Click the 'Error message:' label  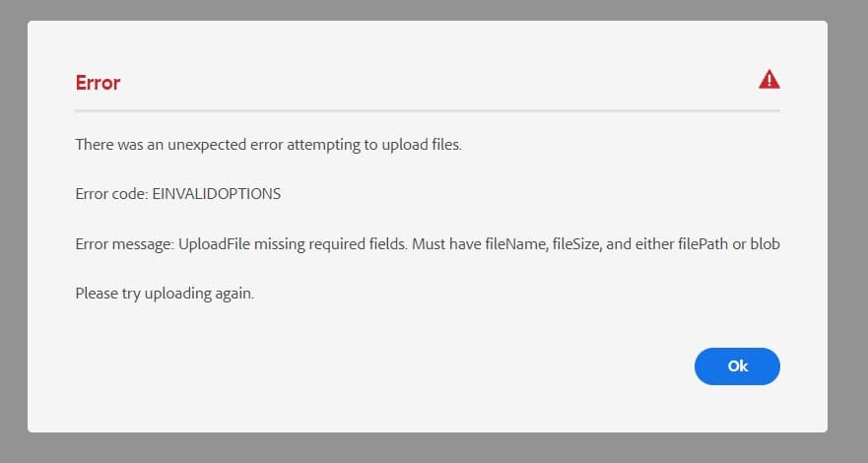point(124,244)
